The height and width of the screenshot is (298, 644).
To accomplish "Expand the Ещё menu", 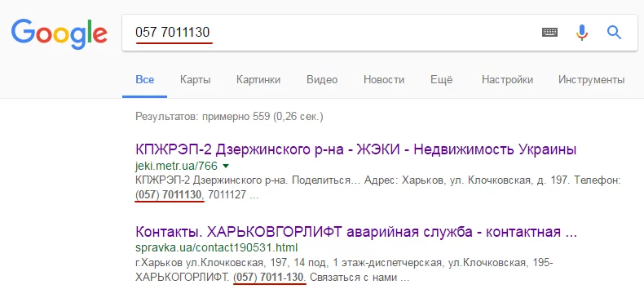I will (x=442, y=79).
